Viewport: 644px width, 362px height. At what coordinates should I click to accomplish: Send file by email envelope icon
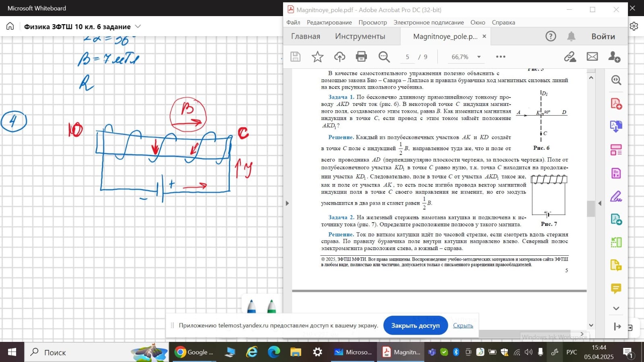click(x=592, y=57)
